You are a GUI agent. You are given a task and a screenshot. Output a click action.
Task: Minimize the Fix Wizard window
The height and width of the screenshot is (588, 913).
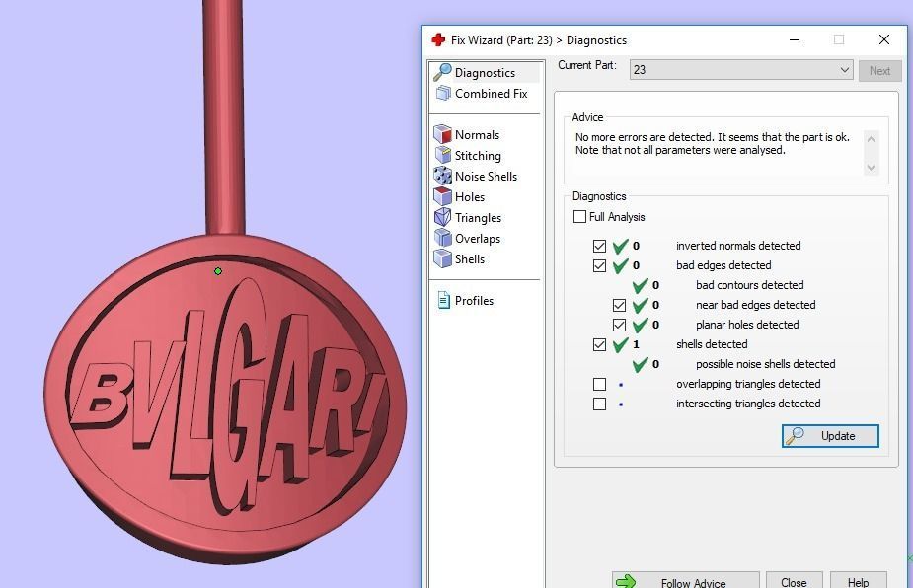(795, 39)
